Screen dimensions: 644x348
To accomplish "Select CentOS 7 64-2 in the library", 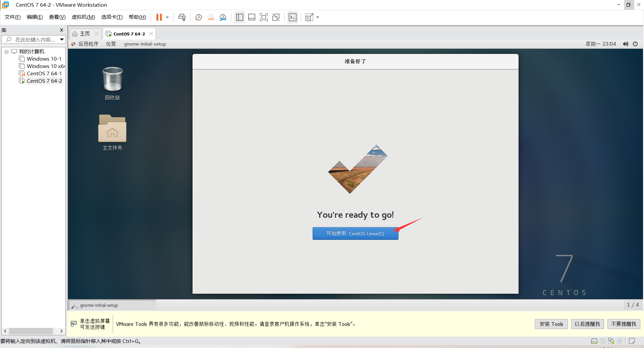I will click(x=41, y=81).
